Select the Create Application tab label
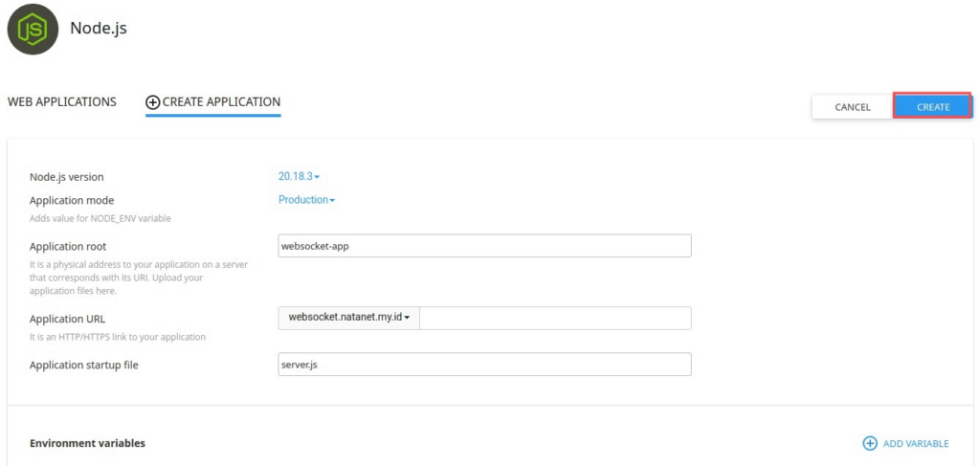This screenshot has height=466, width=980. (x=221, y=101)
